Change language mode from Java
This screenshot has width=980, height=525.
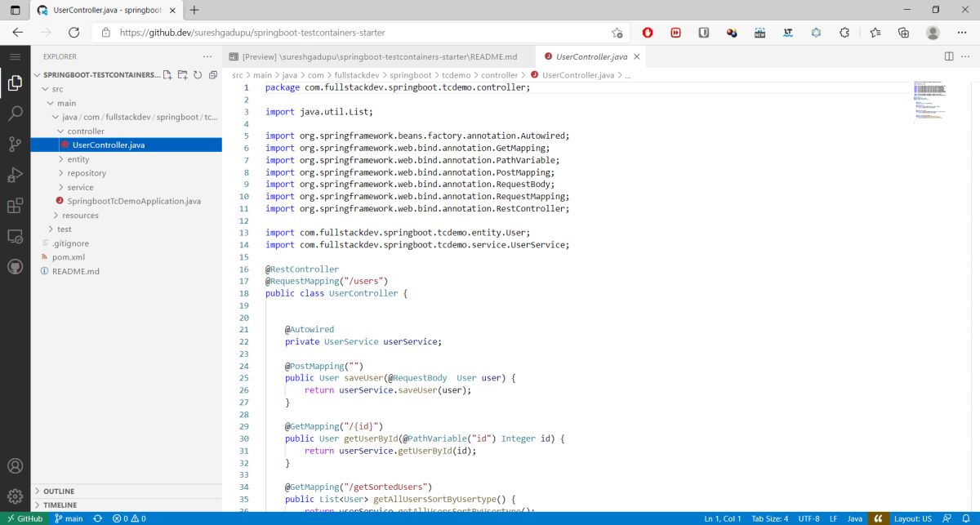point(854,518)
